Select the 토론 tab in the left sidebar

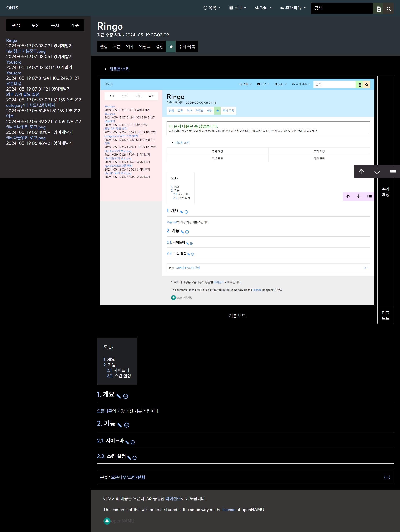35,25
